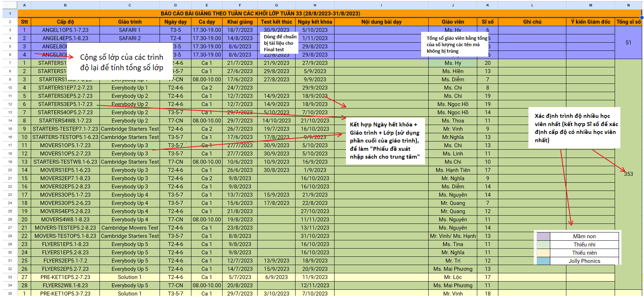This screenshot has height=298, width=644.
Task: Click the 'Stt' header cell
Action: pos(24,22)
